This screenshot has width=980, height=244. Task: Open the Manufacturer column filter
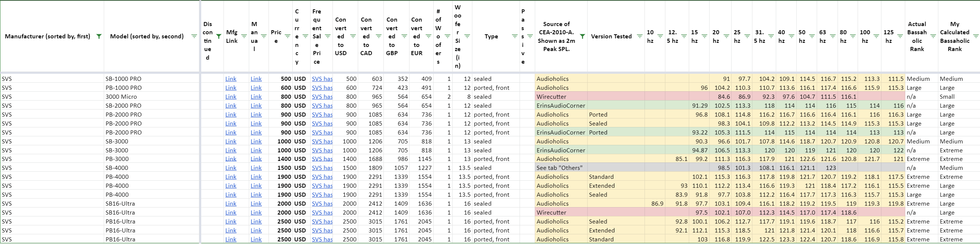coord(99,37)
